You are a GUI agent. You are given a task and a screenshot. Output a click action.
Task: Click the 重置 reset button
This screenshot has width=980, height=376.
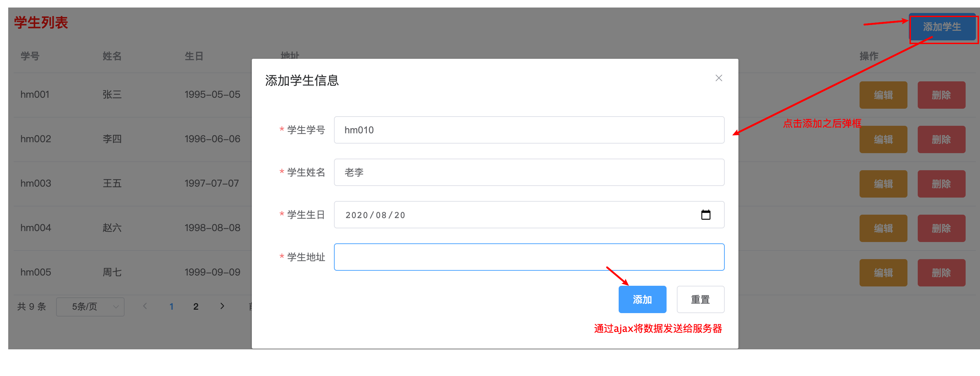tap(700, 299)
